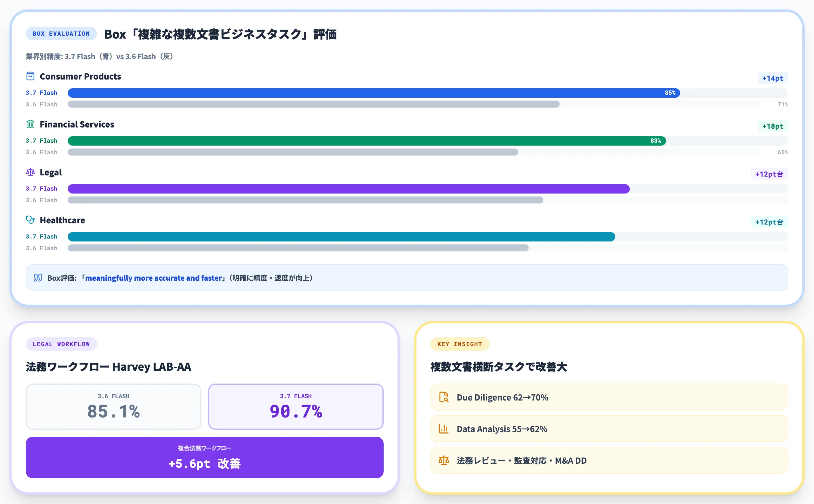
Task: Click the +18pt badge for Financial Services
Action: point(773,126)
